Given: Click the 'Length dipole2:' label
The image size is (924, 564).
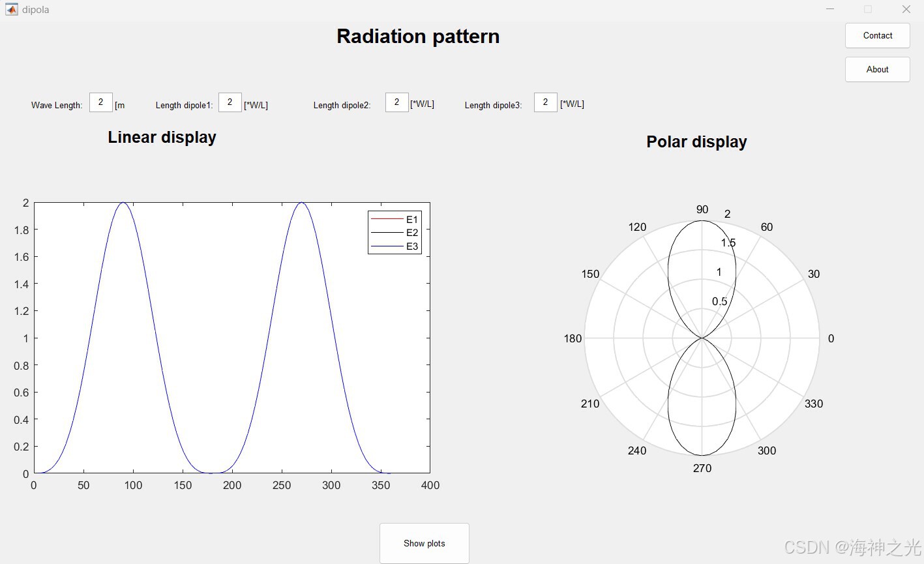Looking at the screenshot, I should pos(342,105).
